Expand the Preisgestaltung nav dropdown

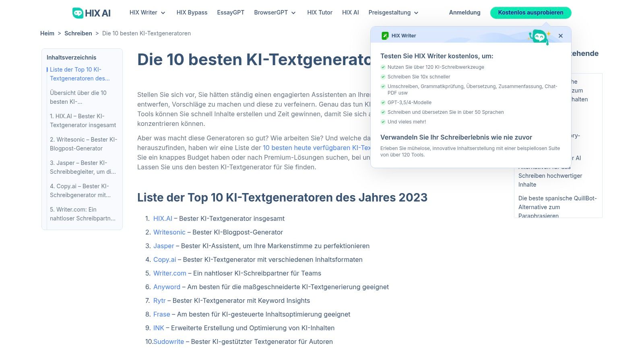coord(394,12)
